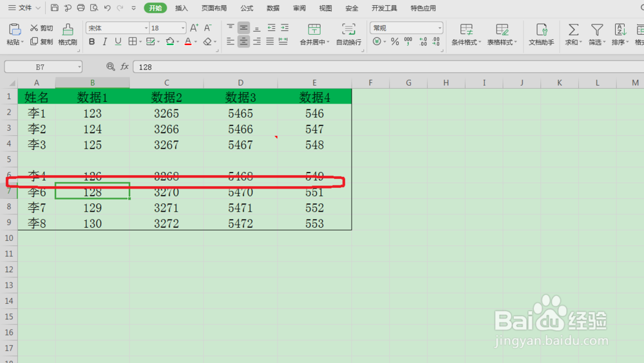
Task: Click the Wrap Text (自动换行) icon
Action: point(348,30)
